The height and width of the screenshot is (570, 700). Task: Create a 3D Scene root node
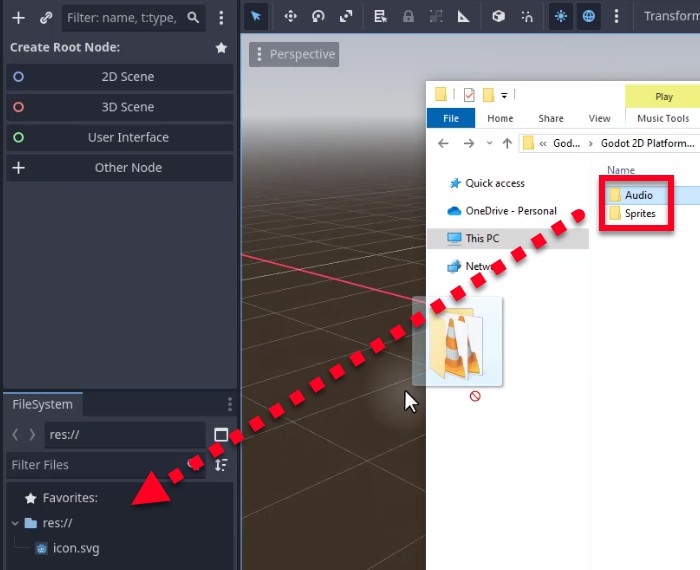tap(120, 107)
